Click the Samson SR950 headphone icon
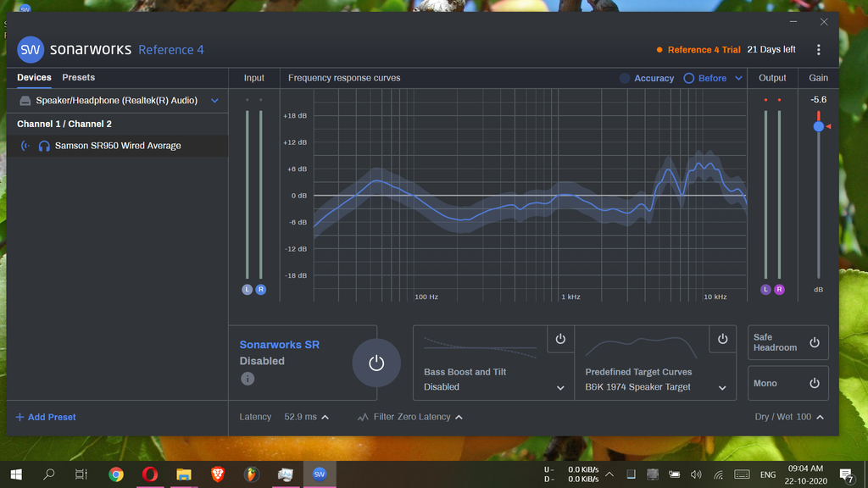868x488 pixels. pos(44,146)
